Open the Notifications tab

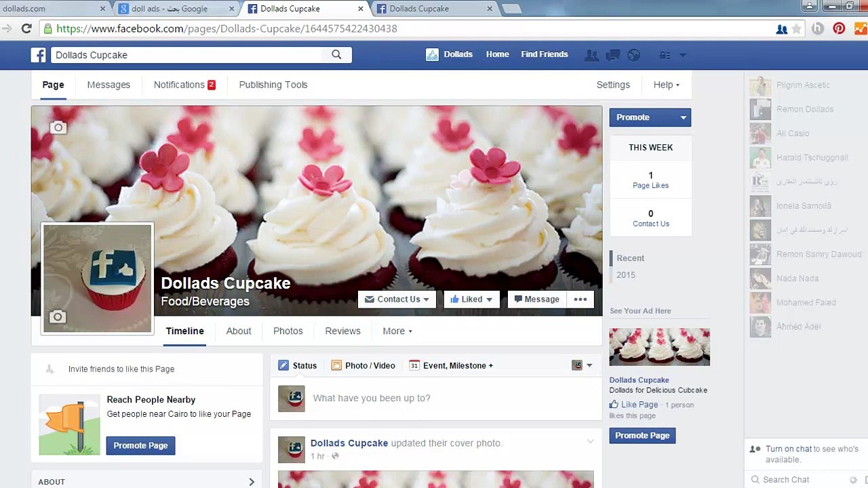pos(184,85)
